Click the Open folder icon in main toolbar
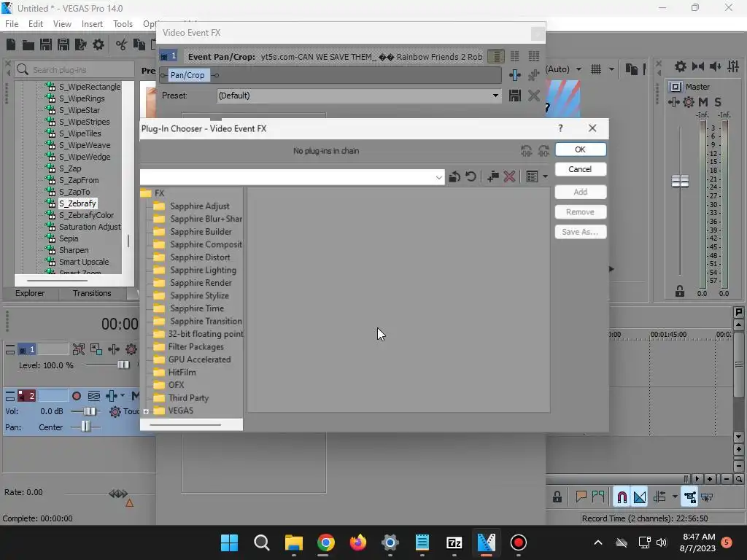Screen dimensions: 747x560 (28, 45)
